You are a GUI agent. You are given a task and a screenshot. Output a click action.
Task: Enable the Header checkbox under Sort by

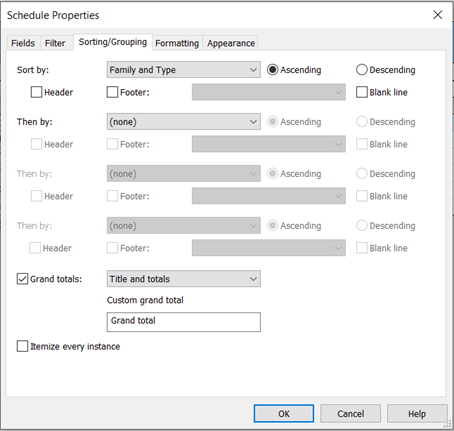pos(36,92)
